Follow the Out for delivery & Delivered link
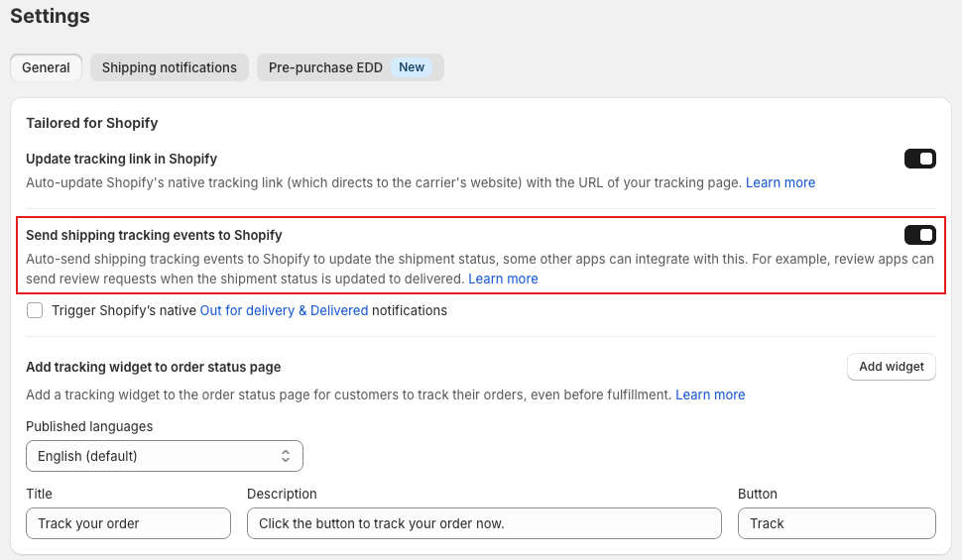 (284, 310)
